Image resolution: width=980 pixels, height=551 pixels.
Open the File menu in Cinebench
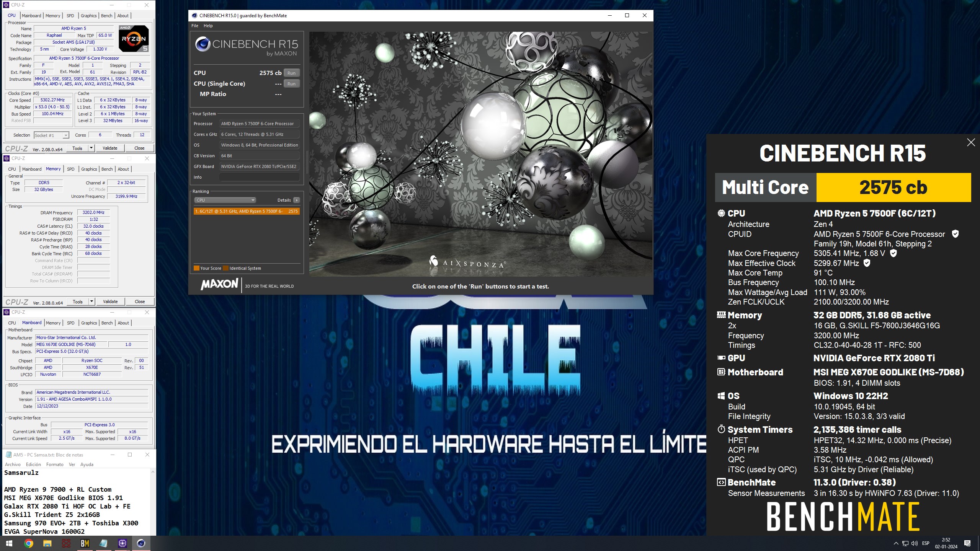(195, 26)
